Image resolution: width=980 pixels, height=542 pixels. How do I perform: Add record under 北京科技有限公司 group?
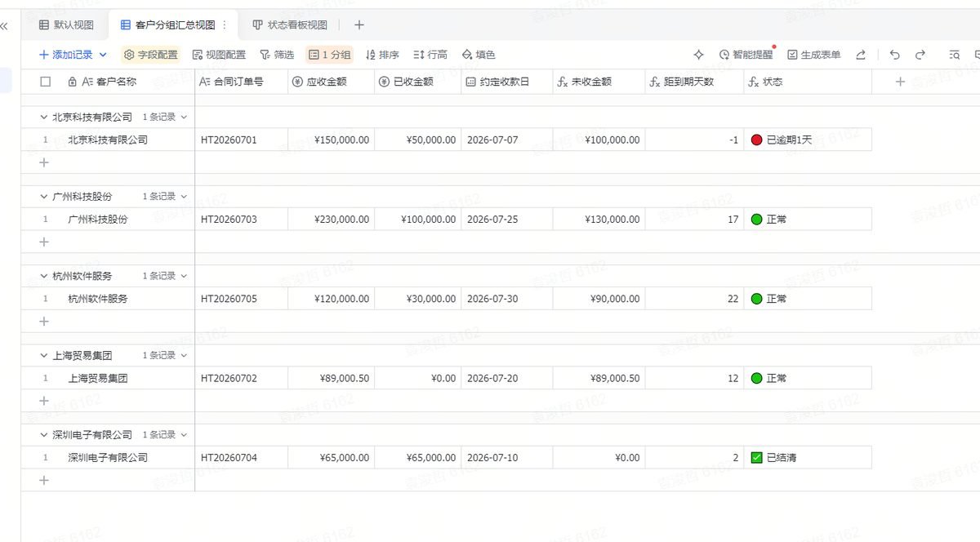(44, 162)
